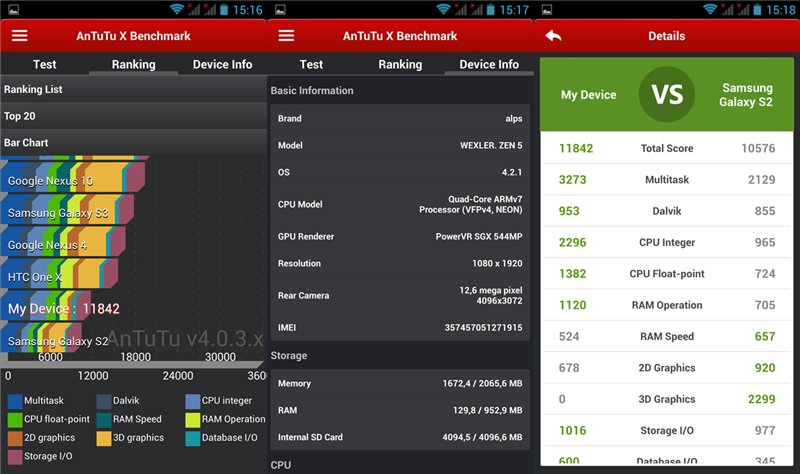Tap Total Score comparison row
The image size is (800, 474).
click(x=667, y=148)
